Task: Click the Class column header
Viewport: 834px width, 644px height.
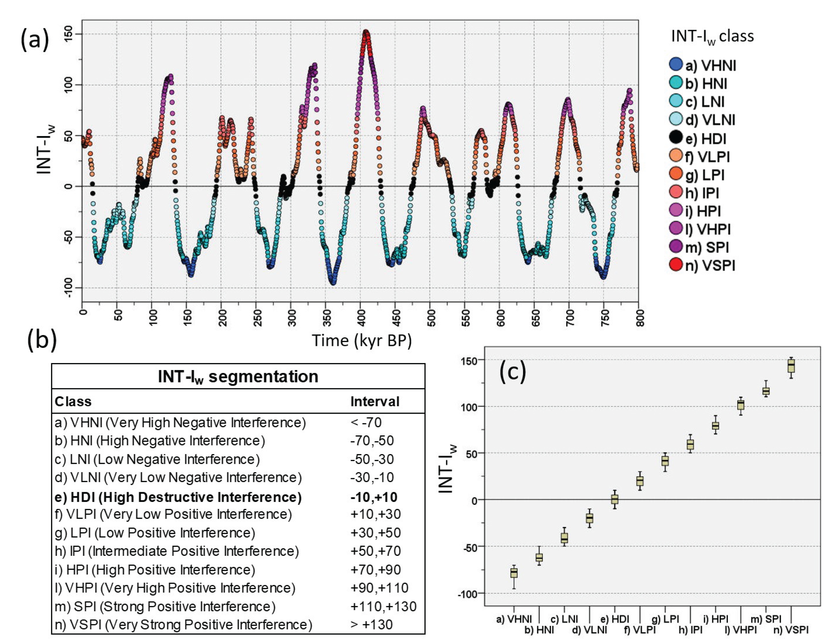Action: [73, 402]
